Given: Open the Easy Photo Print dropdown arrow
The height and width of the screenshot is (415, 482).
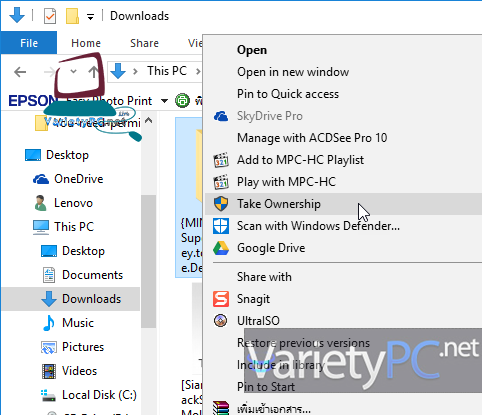Looking at the screenshot, I should point(164,101).
